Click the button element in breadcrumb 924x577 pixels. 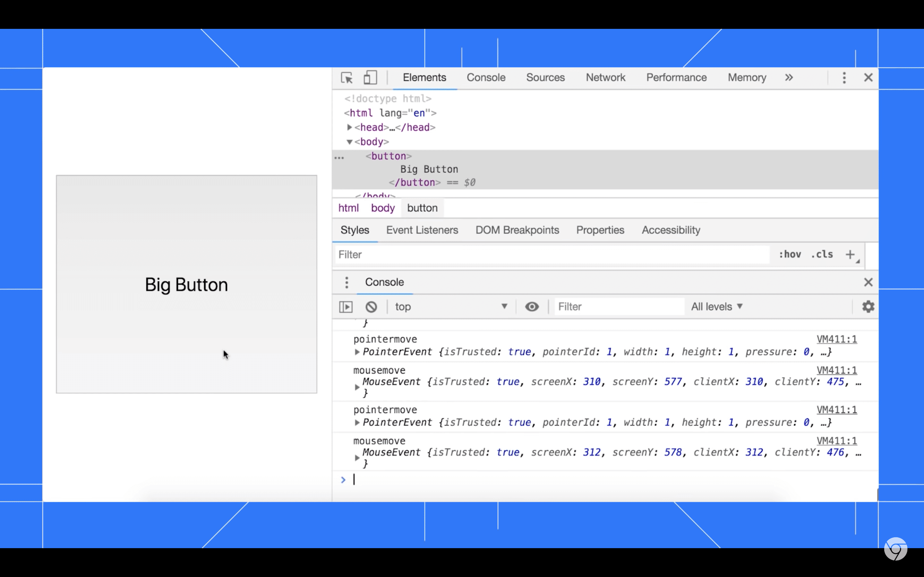pos(422,208)
